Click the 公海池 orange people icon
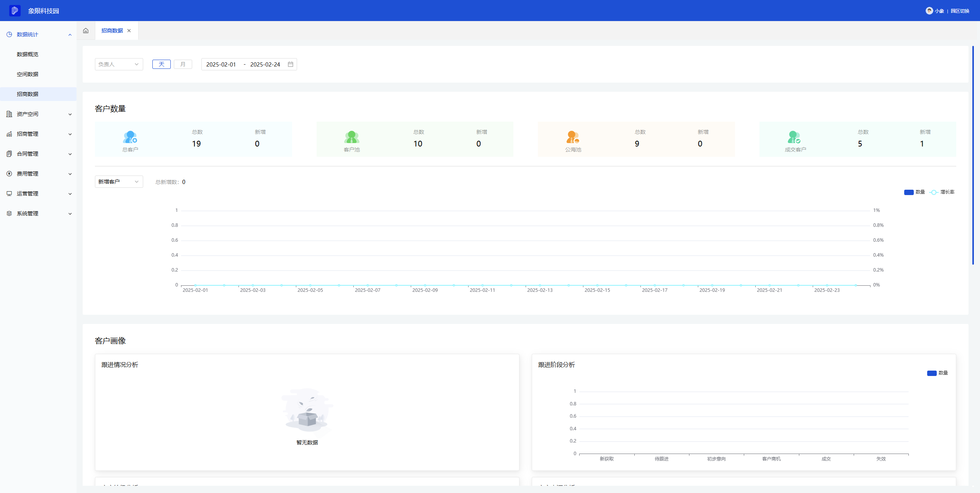The width and height of the screenshot is (980, 493). tap(573, 137)
